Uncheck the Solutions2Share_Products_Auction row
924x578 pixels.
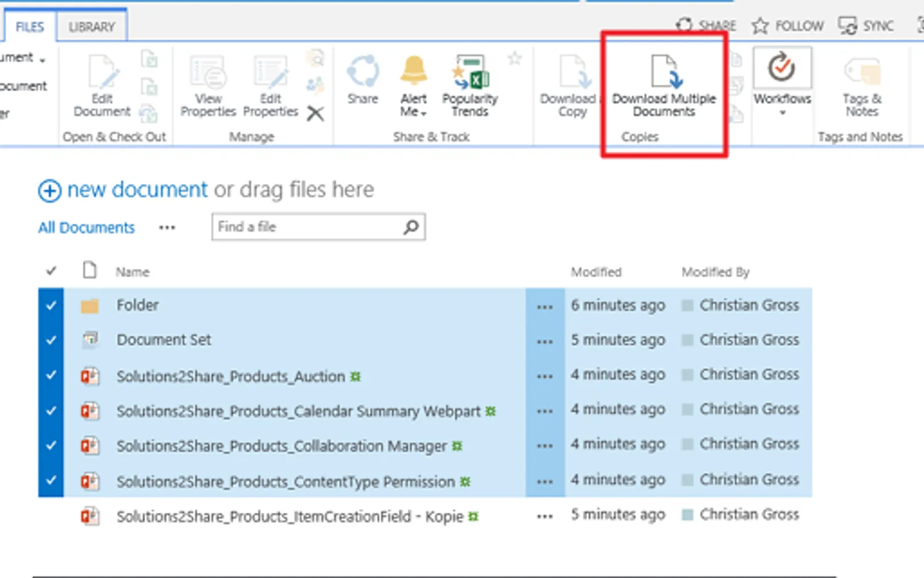(x=51, y=375)
